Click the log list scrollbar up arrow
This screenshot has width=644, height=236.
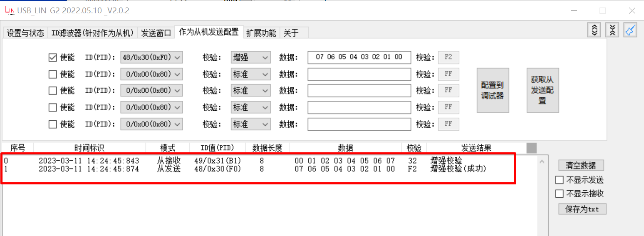pyautogui.click(x=542, y=161)
